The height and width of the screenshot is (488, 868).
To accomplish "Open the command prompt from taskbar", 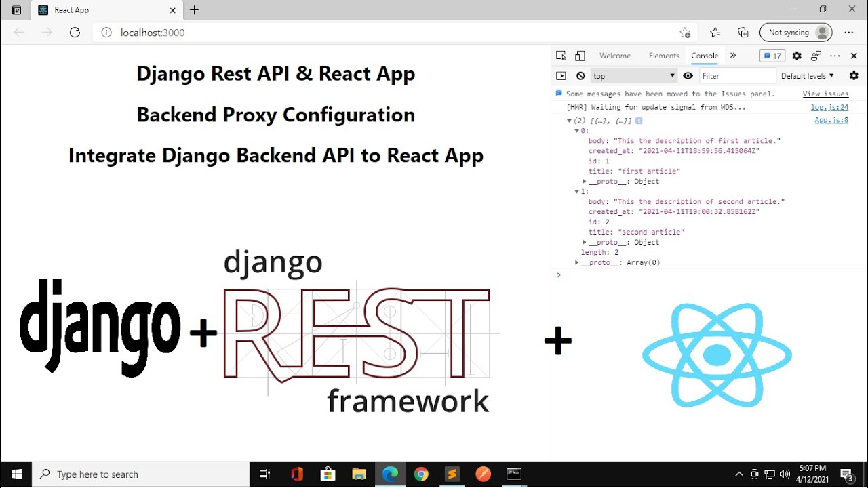I will tap(514, 474).
